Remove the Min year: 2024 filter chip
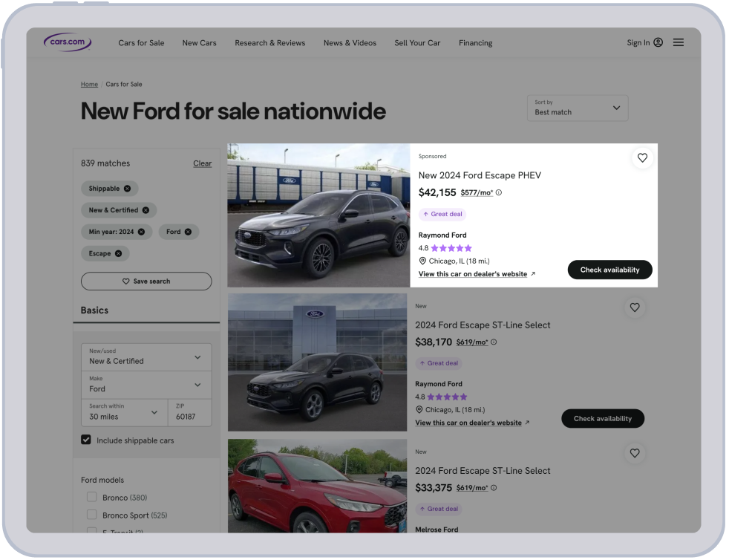Viewport: 729px width, 560px height. coord(142,232)
